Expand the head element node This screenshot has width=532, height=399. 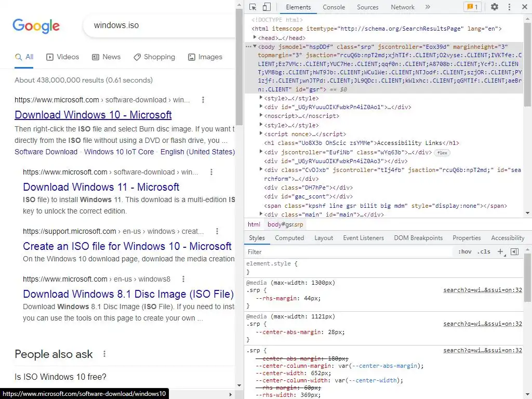[x=255, y=37]
